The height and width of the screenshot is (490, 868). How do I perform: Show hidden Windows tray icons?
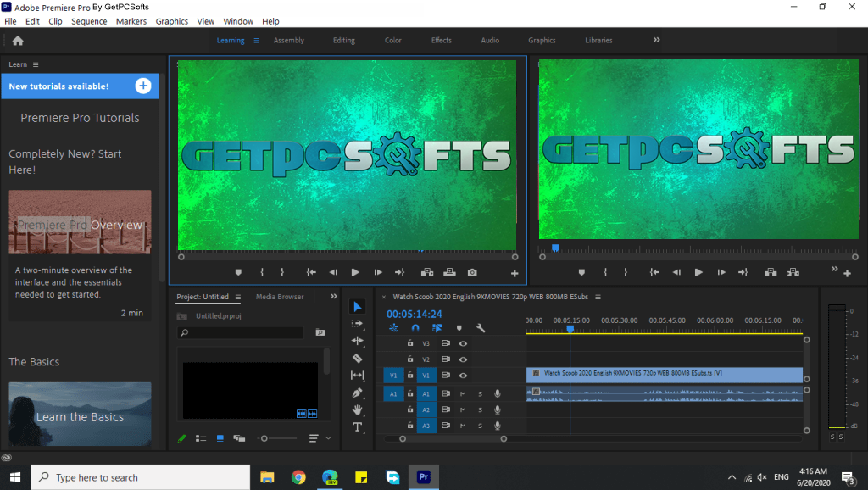pos(732,477)
